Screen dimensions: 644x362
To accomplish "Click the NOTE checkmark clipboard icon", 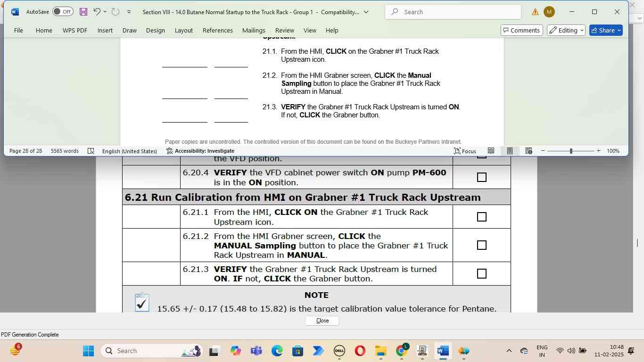I will (142, 302).
